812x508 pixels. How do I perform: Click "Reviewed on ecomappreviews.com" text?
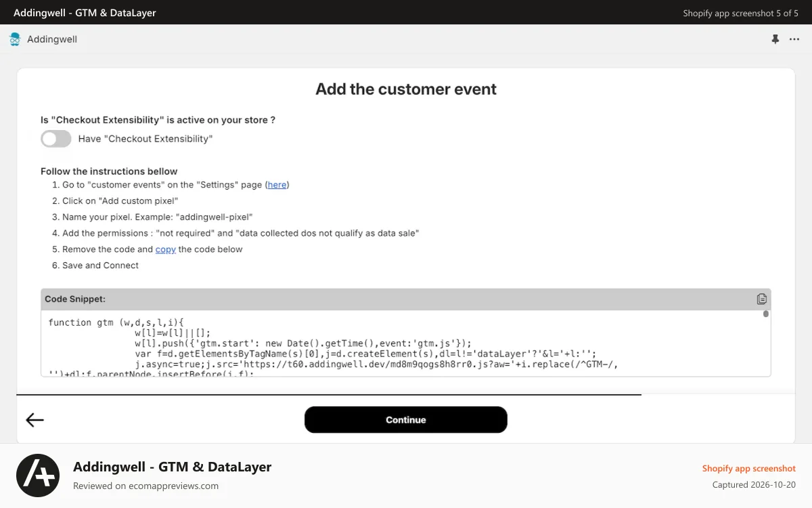[145, 486]
